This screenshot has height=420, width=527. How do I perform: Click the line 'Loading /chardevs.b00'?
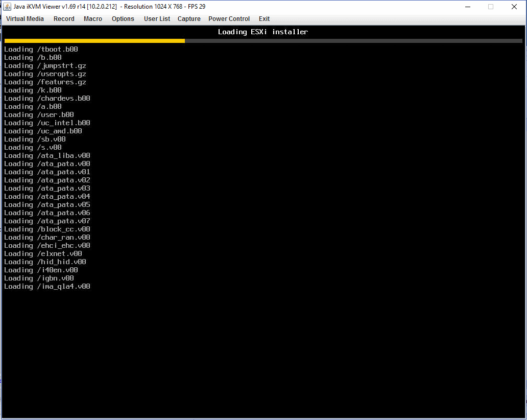click(47, 99)
